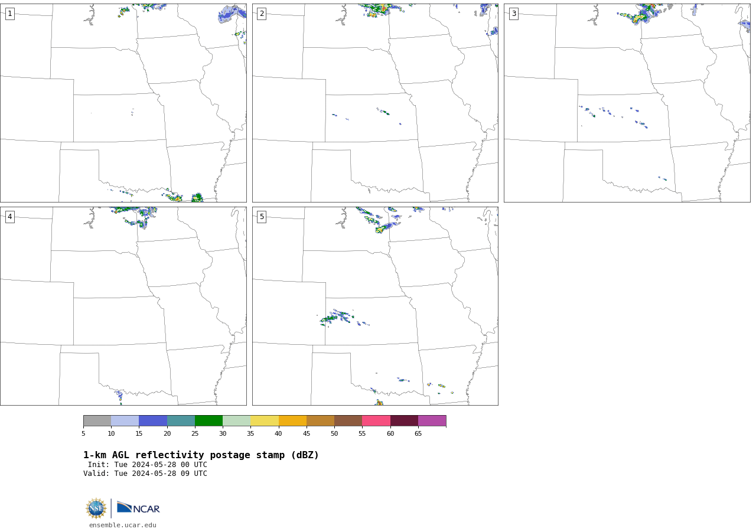This screenshot has width=756, height=532.
Task: Click the panel number label 5
Action: 262,217
